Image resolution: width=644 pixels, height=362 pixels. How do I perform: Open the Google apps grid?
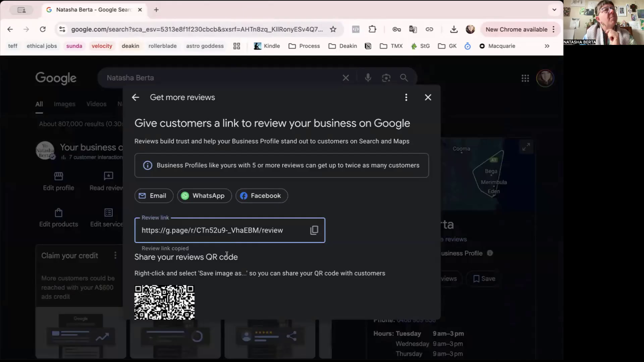(x=525, y=78)
